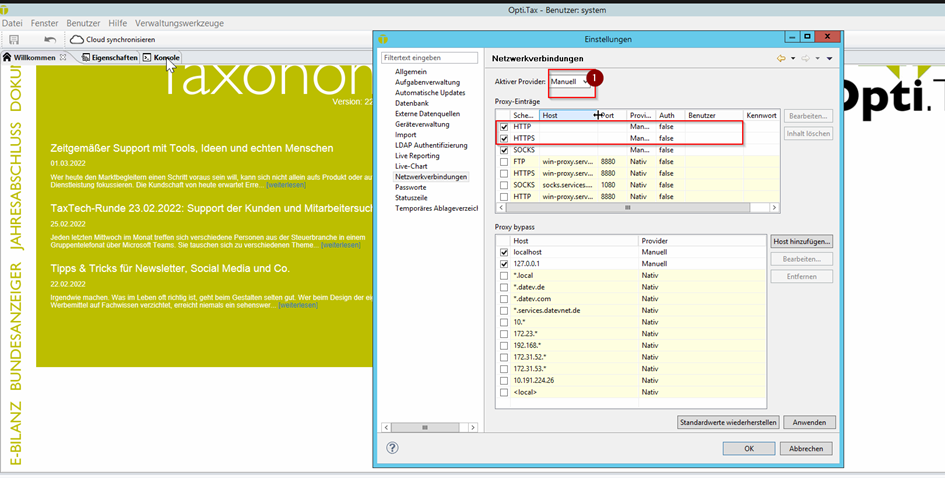Viewport: 945px width, 478px height.
Task: Click the grey forward arrow in Einstellungen header
Action: (806, 59)
